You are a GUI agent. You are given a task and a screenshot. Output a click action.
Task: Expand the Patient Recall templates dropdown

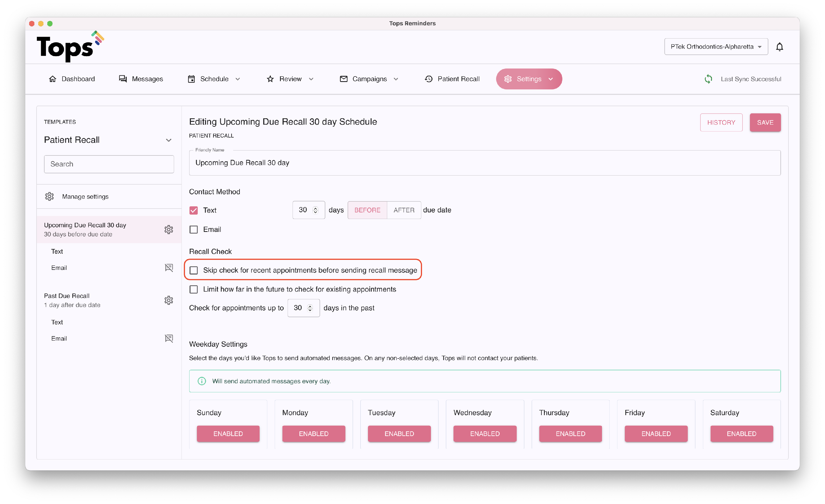pyautogui.click(x=168, y=140)
